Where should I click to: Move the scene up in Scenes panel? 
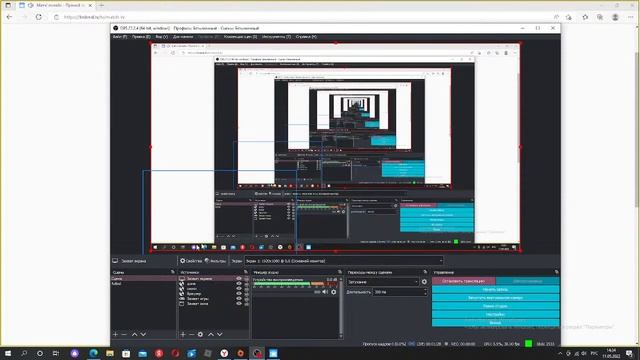(134, 334)
